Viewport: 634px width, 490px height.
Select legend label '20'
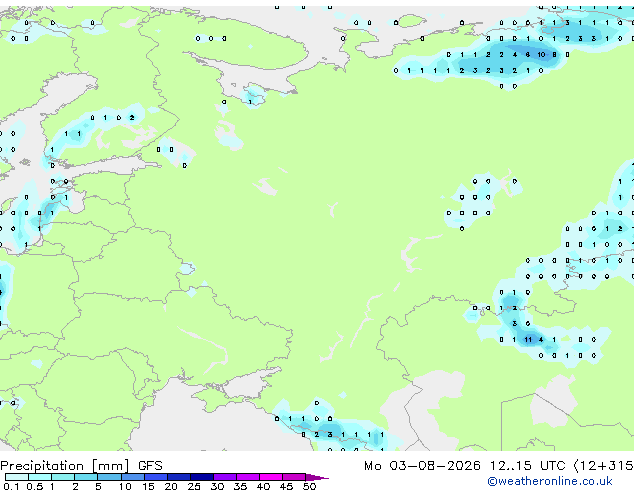tap(171, 486)
